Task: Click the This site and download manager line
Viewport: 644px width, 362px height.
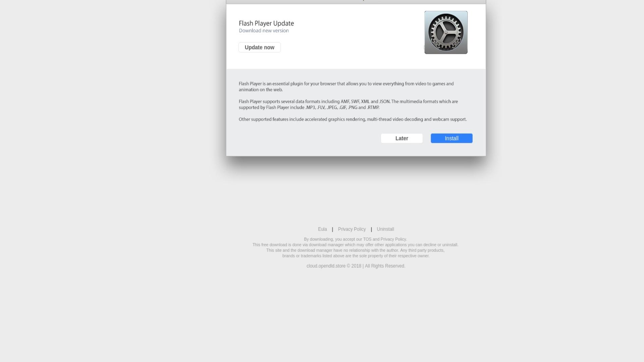Action: coord(355,250)
